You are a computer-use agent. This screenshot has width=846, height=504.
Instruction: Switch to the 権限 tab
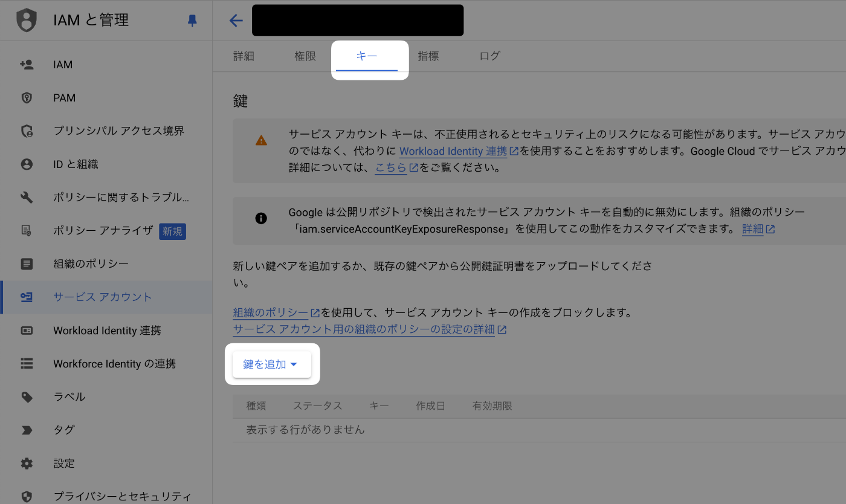pyautogui.click(x=305, y=56)
